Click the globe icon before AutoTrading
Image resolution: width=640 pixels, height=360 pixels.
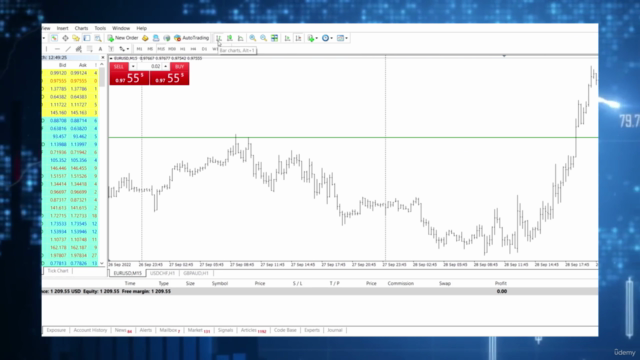coord(167,38)
